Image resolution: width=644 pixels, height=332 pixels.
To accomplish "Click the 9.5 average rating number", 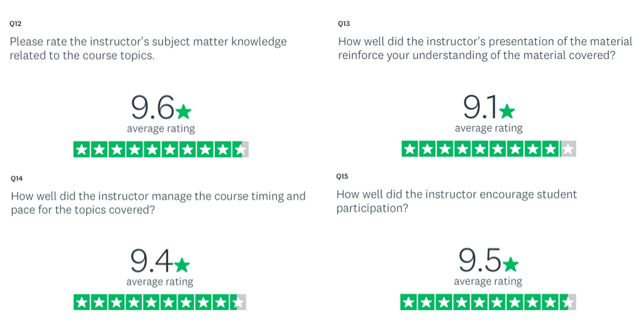I will [480, 261].
